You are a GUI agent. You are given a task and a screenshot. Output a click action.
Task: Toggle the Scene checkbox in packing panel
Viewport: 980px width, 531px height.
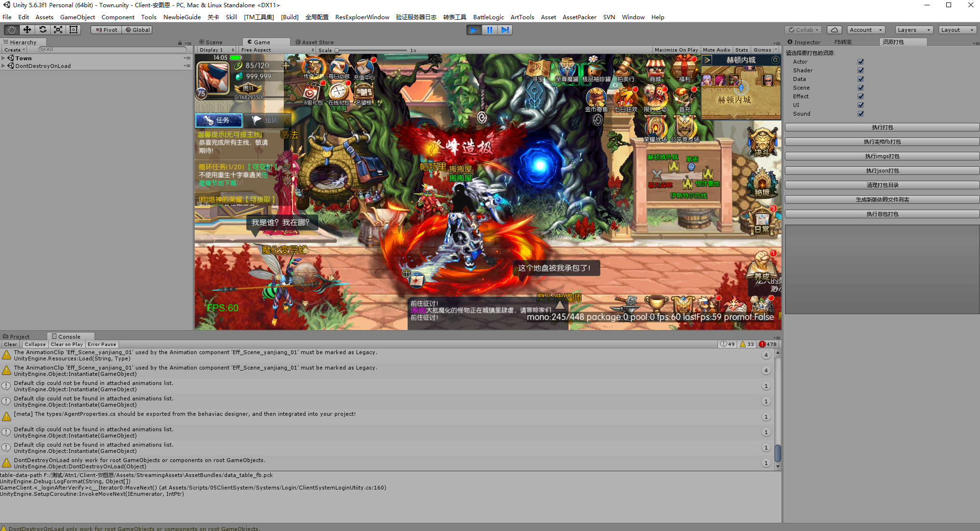click(861, 88)
